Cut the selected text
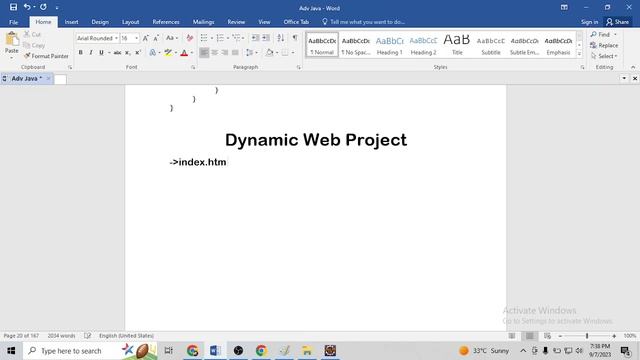The width and height of the screenshot is (640, 360). click(x=33, y=34)
